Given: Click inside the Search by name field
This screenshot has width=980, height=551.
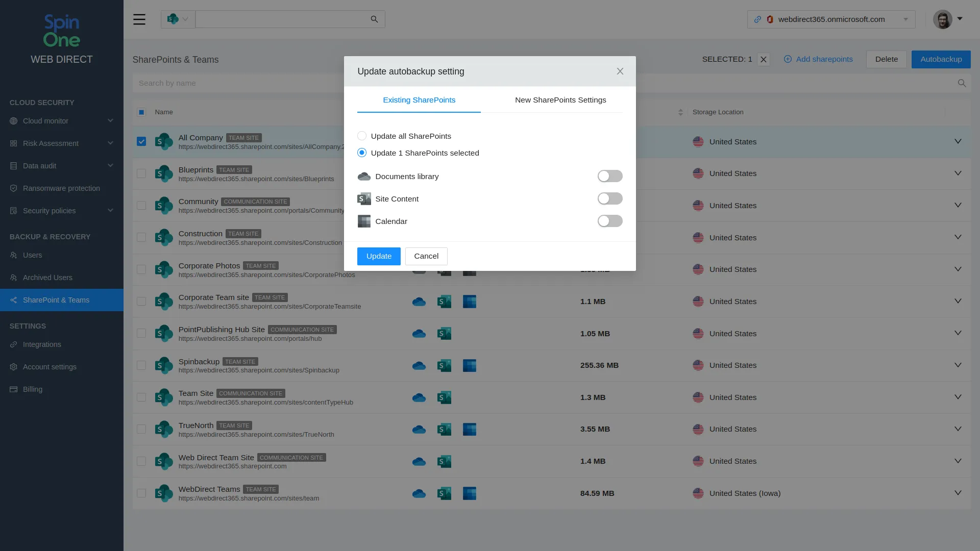Looking at the screenshot, I should tap(230, 83).
